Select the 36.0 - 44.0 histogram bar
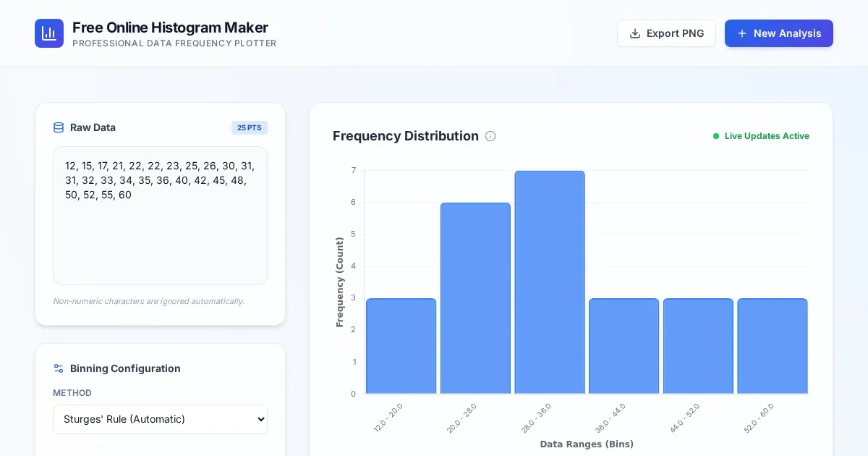 coord(624,346)
